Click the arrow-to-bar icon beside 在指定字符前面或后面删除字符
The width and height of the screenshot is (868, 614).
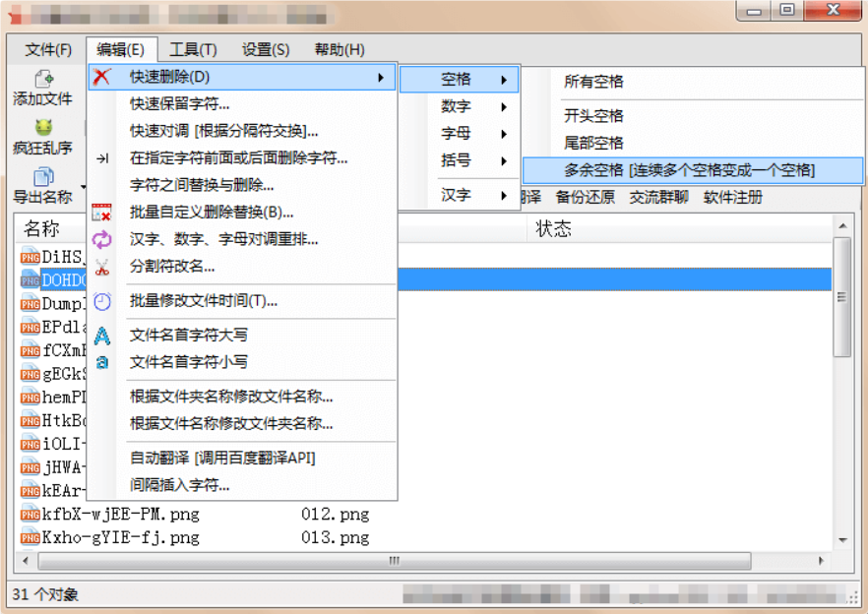coord(102,158)
